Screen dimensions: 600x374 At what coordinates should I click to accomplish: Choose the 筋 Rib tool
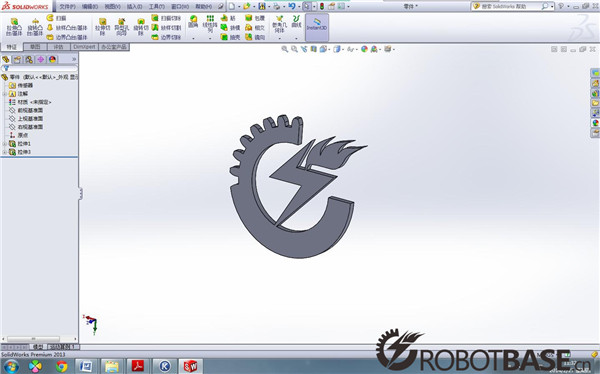point(228,18)
